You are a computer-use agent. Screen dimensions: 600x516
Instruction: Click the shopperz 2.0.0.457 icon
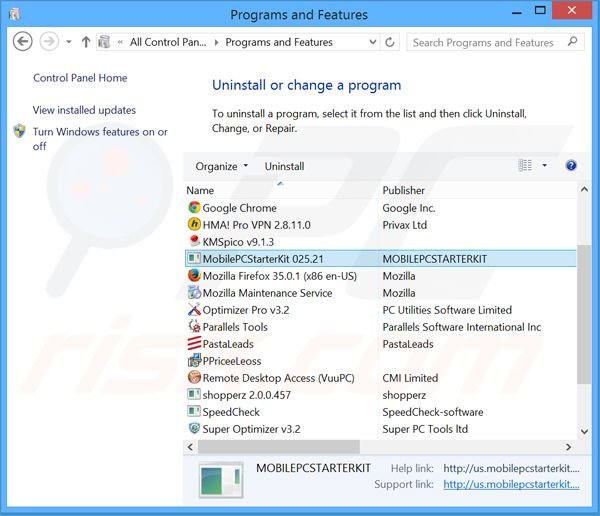194,394
